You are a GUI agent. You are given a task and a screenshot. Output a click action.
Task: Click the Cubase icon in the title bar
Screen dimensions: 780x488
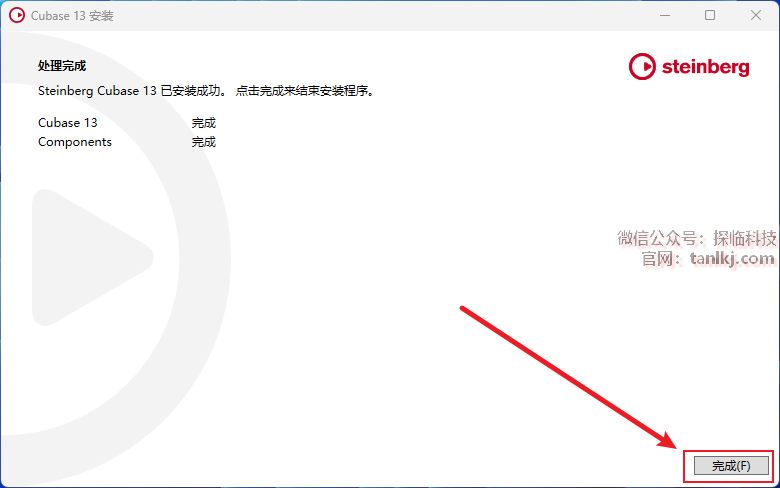[17, 15]
